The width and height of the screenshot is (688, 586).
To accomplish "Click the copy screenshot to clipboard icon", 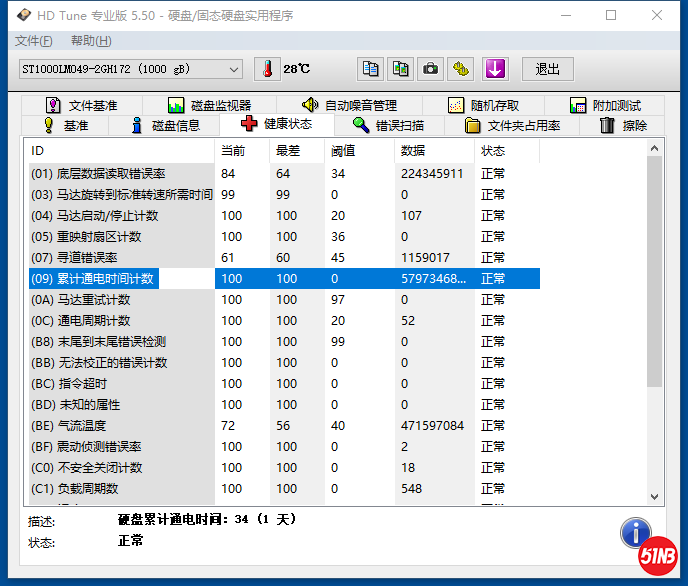I will [400, 69].
